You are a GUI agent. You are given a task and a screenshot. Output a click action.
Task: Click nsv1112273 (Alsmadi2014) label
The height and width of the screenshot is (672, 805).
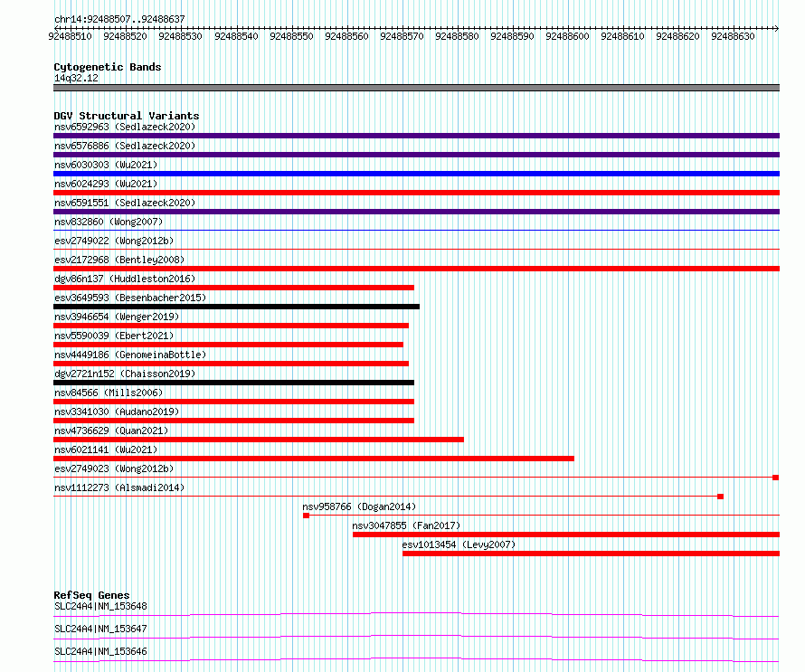point(119,487)
